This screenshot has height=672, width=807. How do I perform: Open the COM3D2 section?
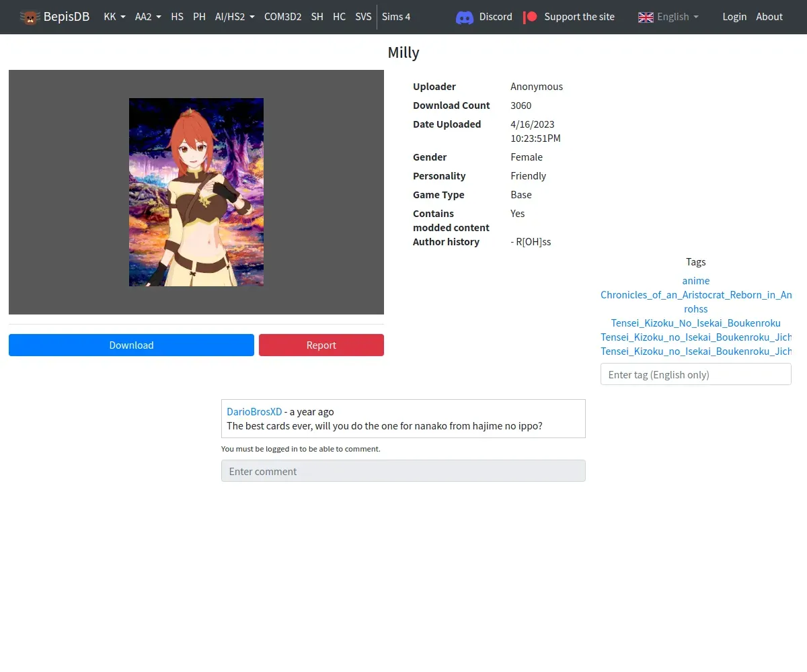pyautogui.click(x=282, y=17)
